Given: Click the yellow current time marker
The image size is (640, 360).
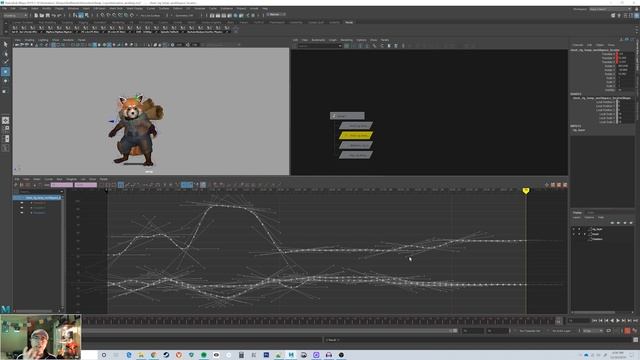Looking at the screenshot, I should [x=526, y=191].
